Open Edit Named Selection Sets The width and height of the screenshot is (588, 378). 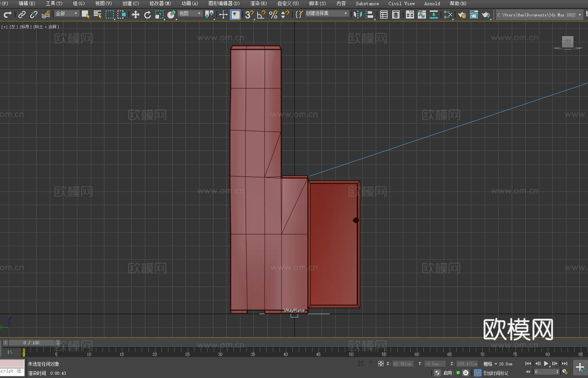299,14
